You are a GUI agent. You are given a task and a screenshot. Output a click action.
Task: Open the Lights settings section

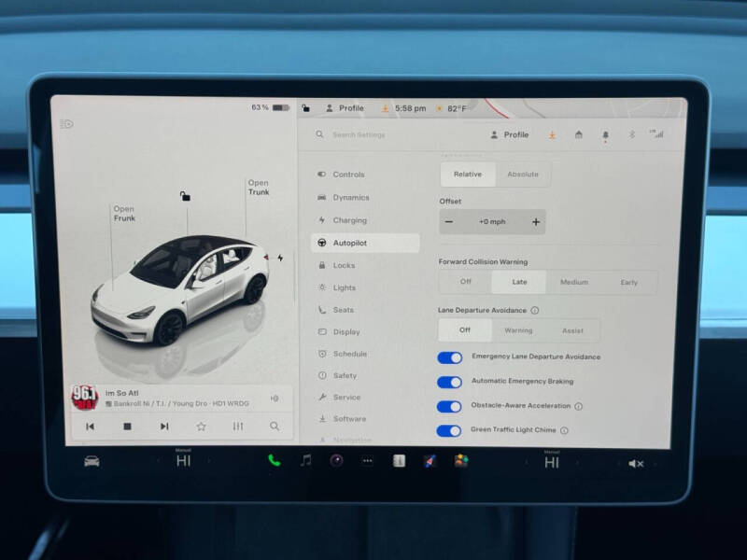click(349, 287)
